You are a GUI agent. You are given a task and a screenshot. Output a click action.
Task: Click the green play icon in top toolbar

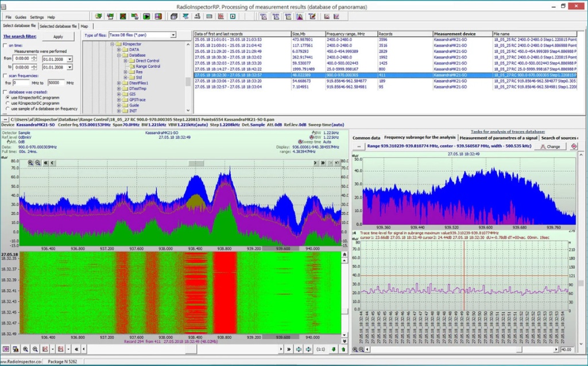pos(146,17)
